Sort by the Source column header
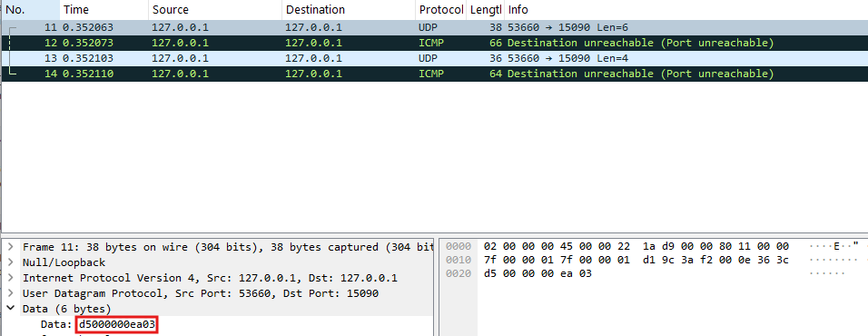This screenshot has width=868, height=336. pyautogui.click(x=215, y=9)
